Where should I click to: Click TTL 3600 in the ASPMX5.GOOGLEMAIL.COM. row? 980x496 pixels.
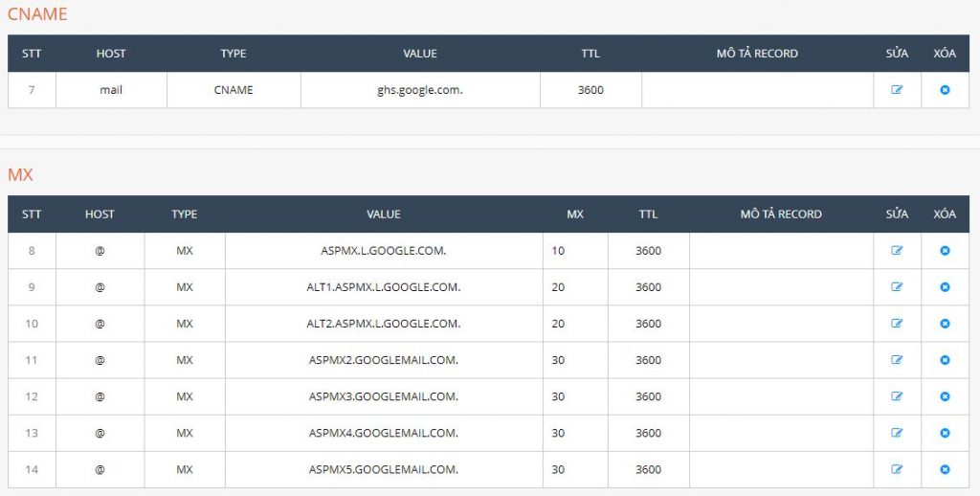648,469
